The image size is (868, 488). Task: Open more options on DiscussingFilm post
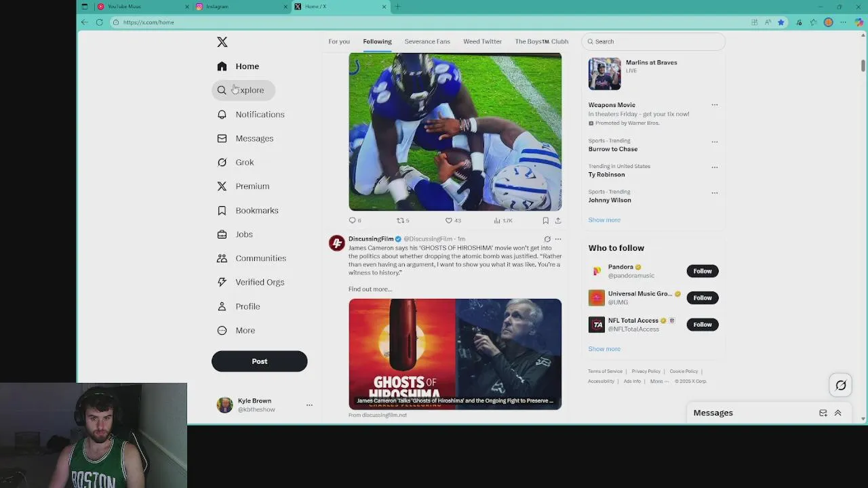[x=558, y=239]
